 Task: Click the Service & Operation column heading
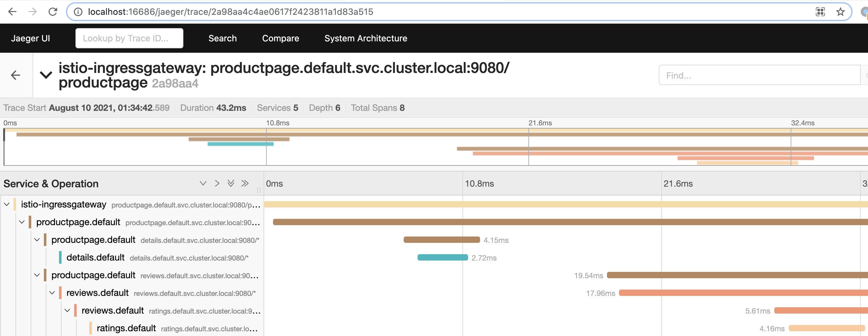pyautogui.click(x=51, y=184)
